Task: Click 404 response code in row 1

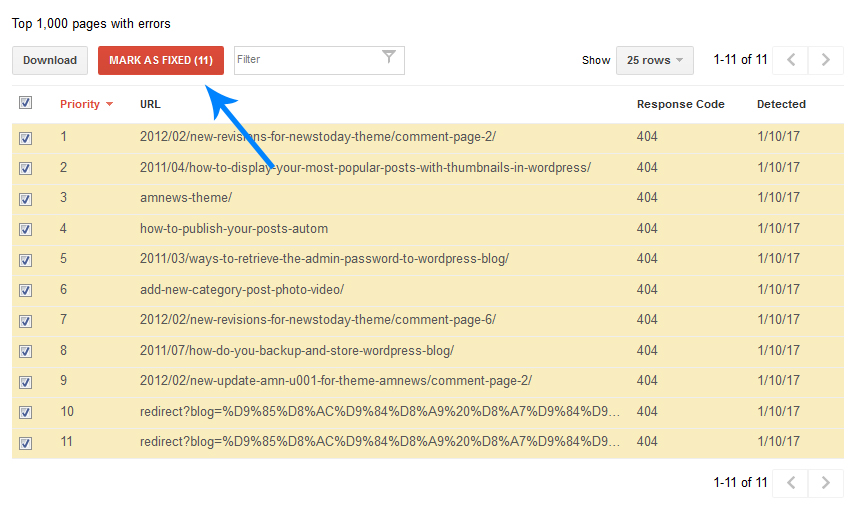Action: [647, 137]
